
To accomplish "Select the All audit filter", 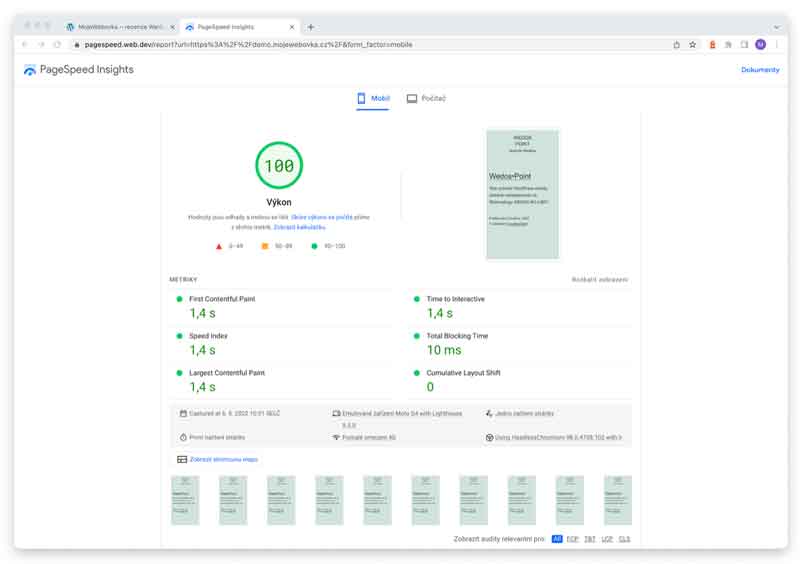I will 557,539.
